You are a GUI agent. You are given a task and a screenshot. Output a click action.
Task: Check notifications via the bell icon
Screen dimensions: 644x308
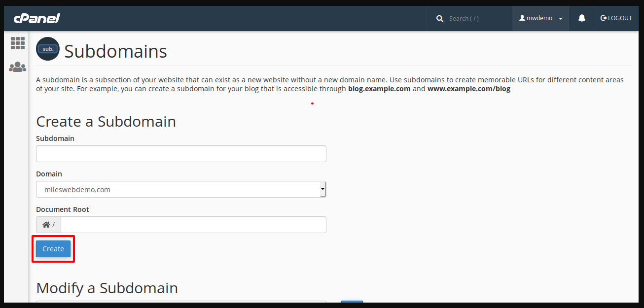click(x=581, y=18)
